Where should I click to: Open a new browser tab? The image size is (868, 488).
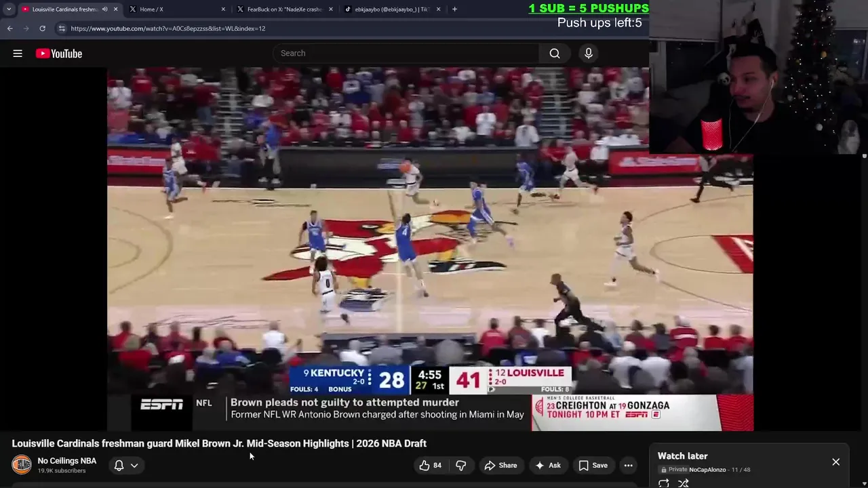[454, 9]
